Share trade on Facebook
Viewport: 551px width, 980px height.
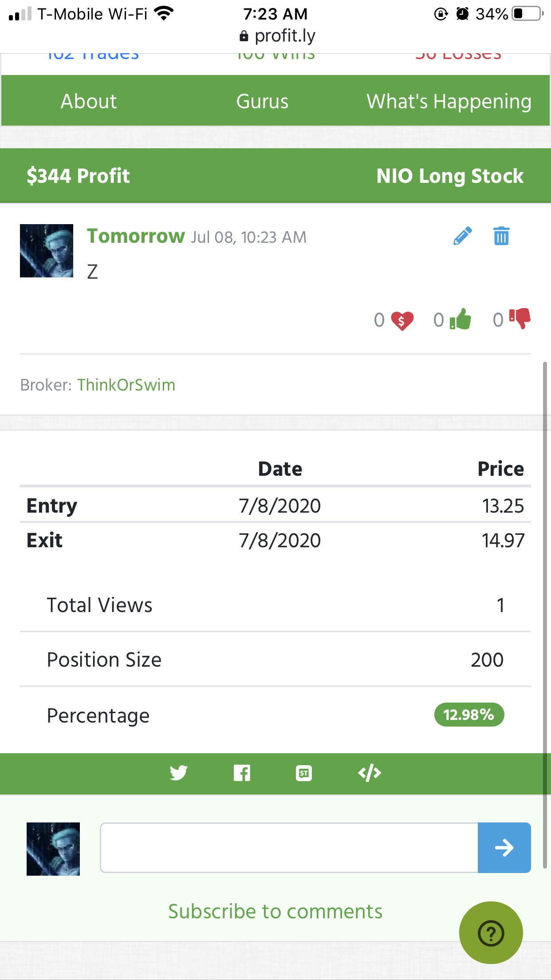[242, 773]
